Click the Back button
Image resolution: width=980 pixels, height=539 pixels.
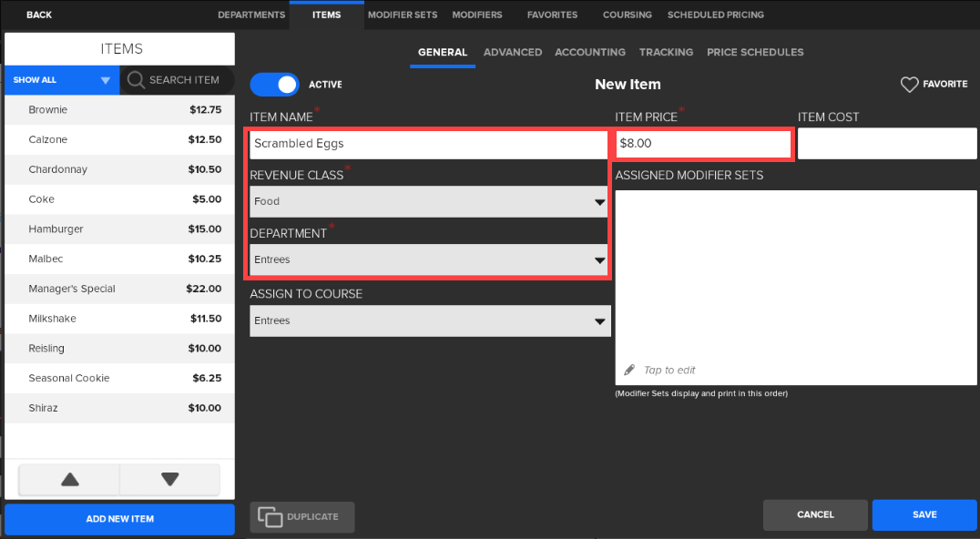pyautogui.click(x=39, y=15)
